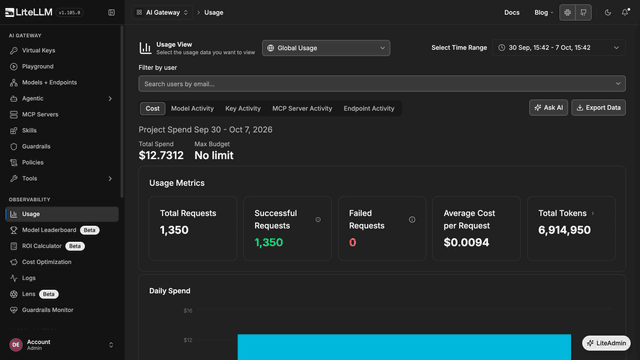Click the Total Tokens value 6,914,950
Viewport: 640px width, 360px height.
pos(564,230)
